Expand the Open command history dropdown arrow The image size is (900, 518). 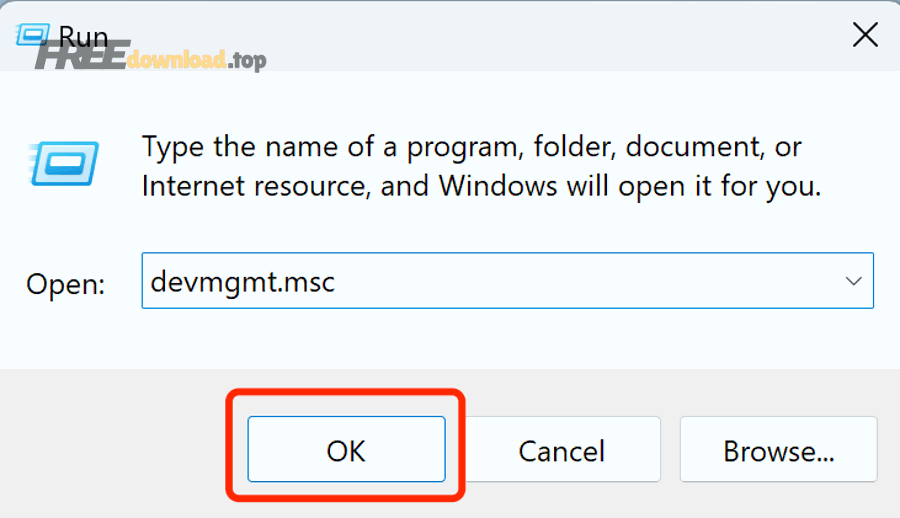(854, 281)
